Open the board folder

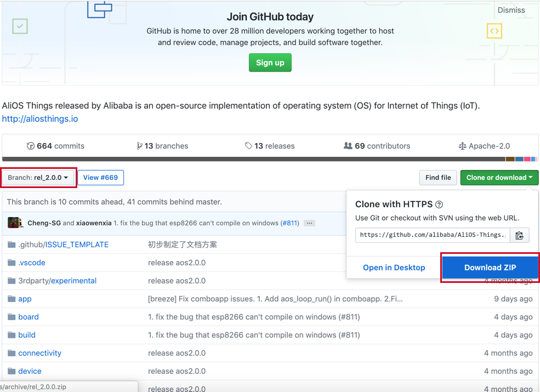pyautogui.click(x=29, y=317)
